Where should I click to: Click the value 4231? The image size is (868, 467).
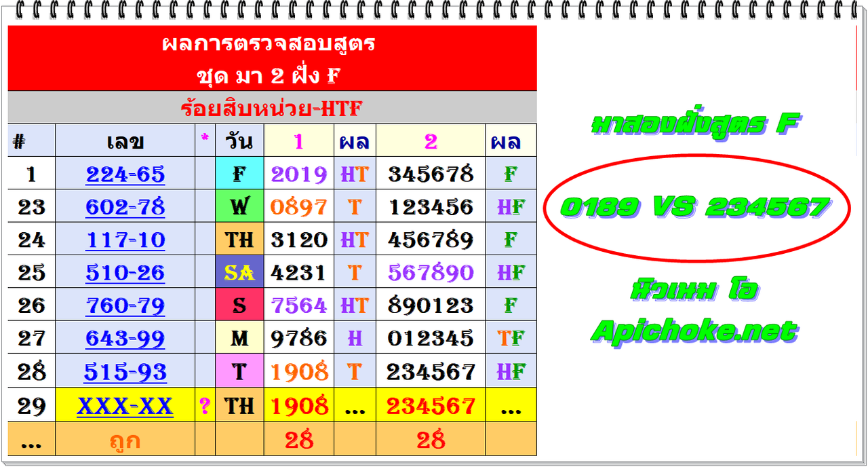point(299,272)
